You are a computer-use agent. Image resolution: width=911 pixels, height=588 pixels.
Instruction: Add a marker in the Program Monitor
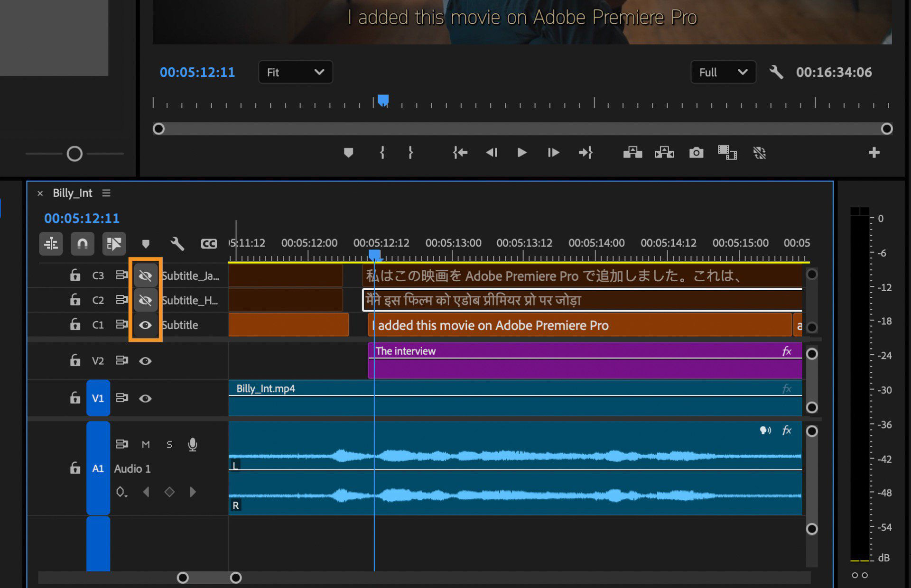tap(349, 153)
